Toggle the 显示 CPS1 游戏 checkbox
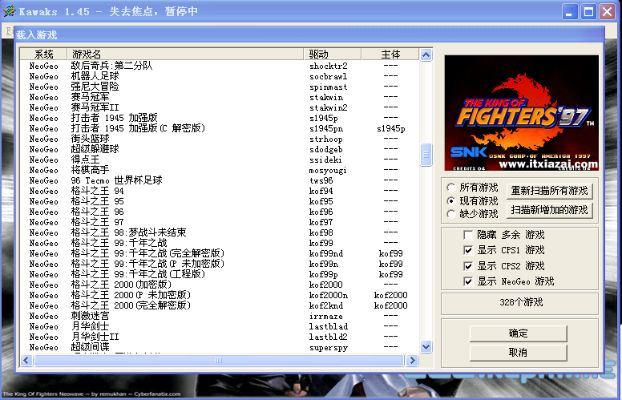 (x=468, y=250)
